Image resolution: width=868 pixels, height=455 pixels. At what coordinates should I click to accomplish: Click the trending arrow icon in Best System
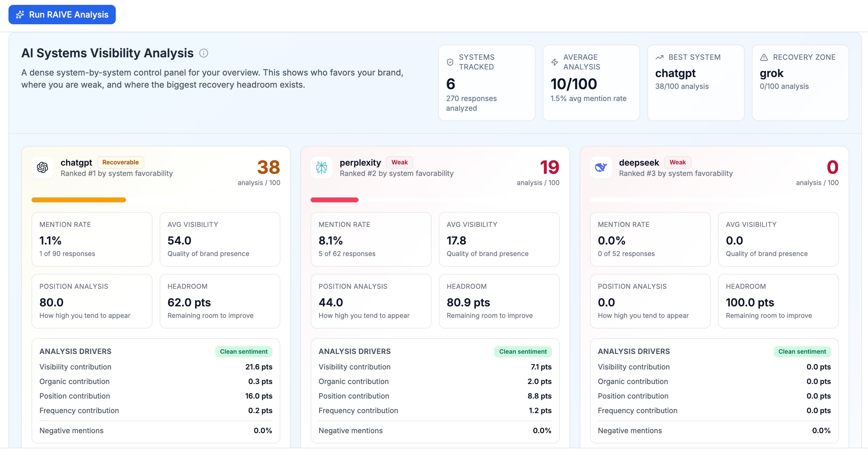(659, 57)
